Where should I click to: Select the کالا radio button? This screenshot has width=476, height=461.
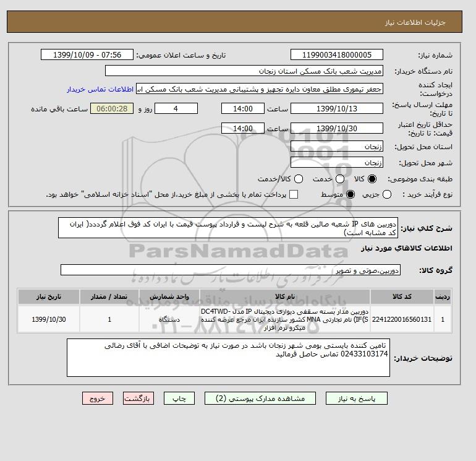click(x=372, y=179)
